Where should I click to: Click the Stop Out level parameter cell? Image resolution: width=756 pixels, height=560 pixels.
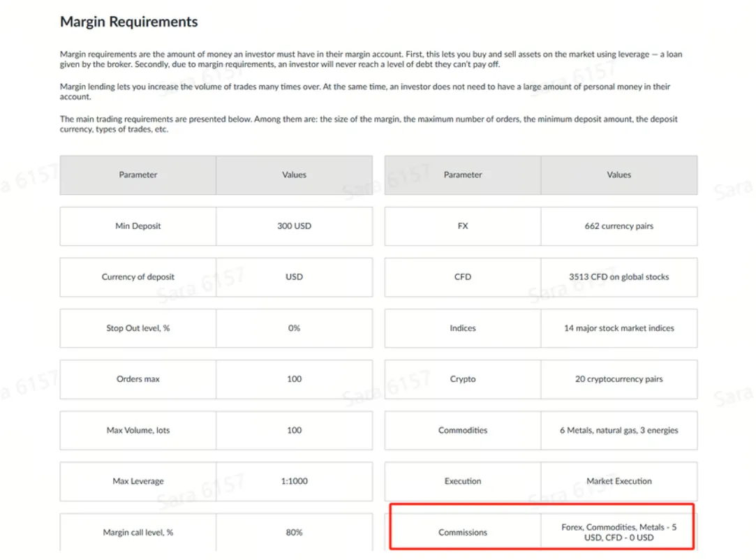[x=138, y=328]
